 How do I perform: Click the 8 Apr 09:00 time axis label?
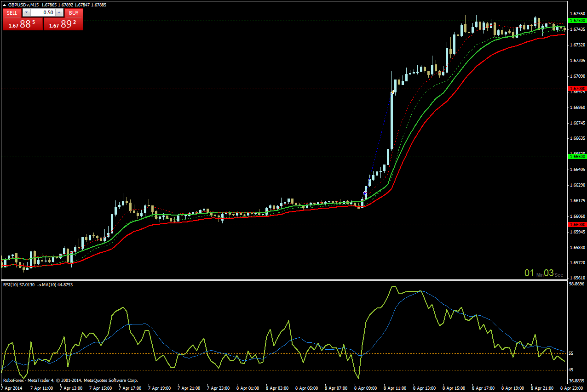click(x=366, y=388)
